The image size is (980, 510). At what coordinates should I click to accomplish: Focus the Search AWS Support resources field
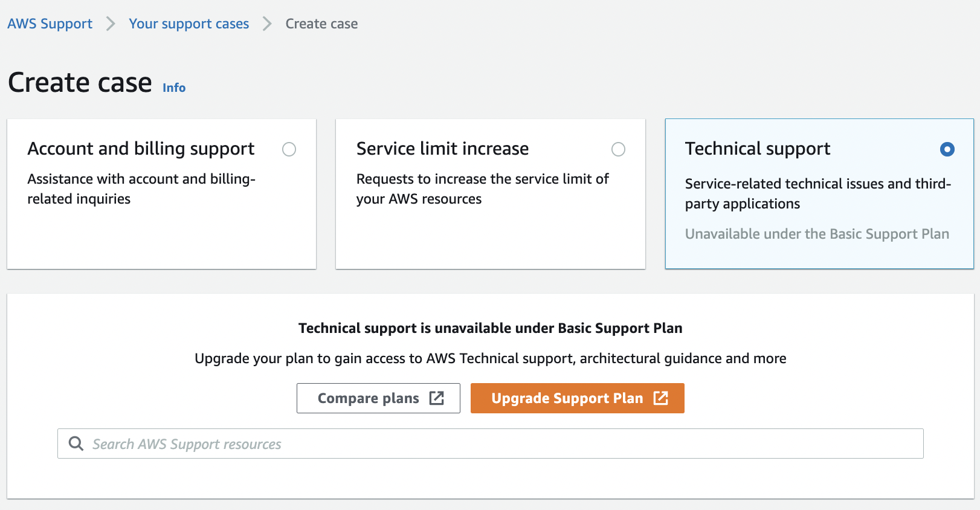pyautogui.click(x=491, y=444)
